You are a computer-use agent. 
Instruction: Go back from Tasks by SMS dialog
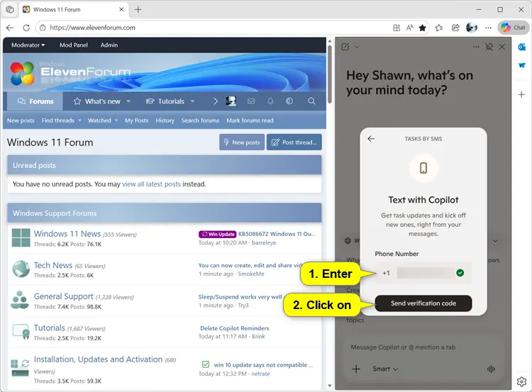[x=371, y=139]
